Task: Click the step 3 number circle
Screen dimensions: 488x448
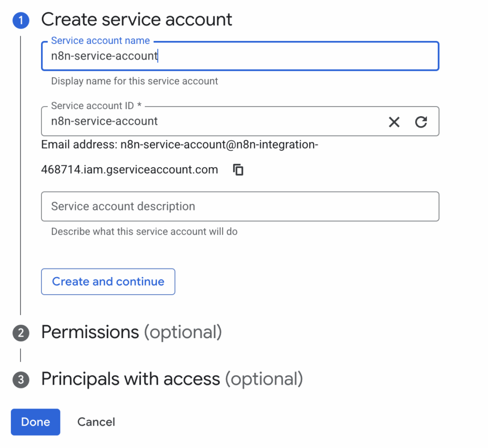Action: pyautogui.click(x=20, y=379)
